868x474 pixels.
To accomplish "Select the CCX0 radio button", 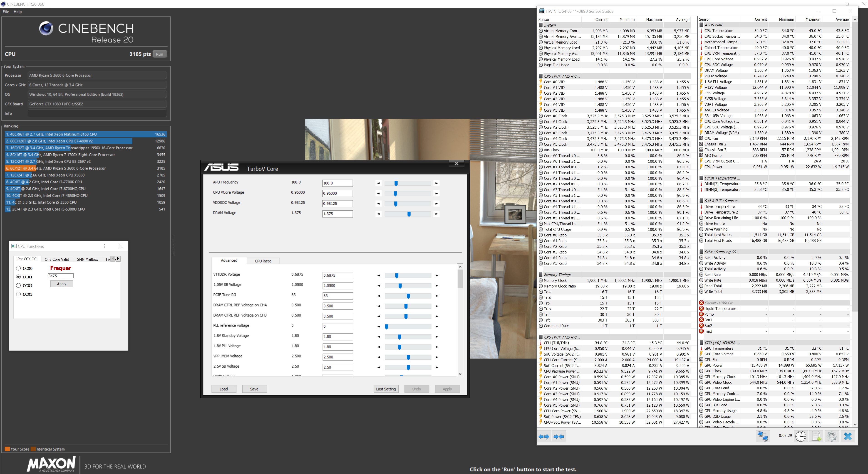I will pos(19,268).
